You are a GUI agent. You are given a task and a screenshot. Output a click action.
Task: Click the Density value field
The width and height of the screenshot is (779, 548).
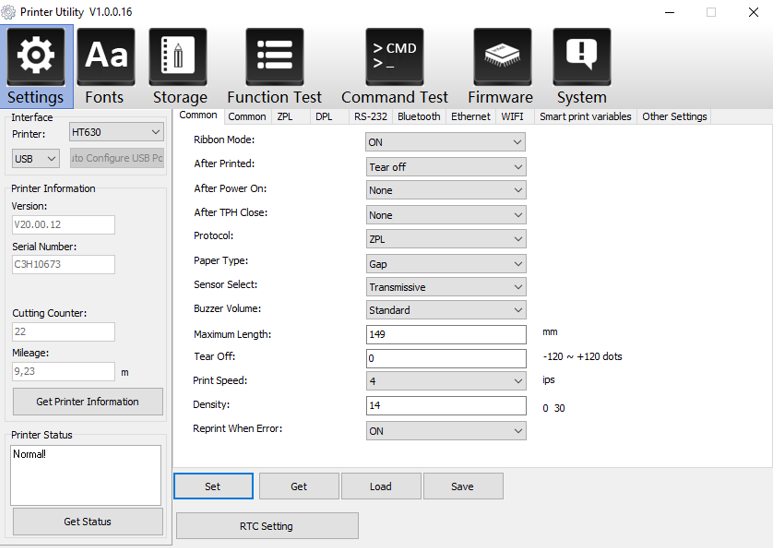click(445, 406)
